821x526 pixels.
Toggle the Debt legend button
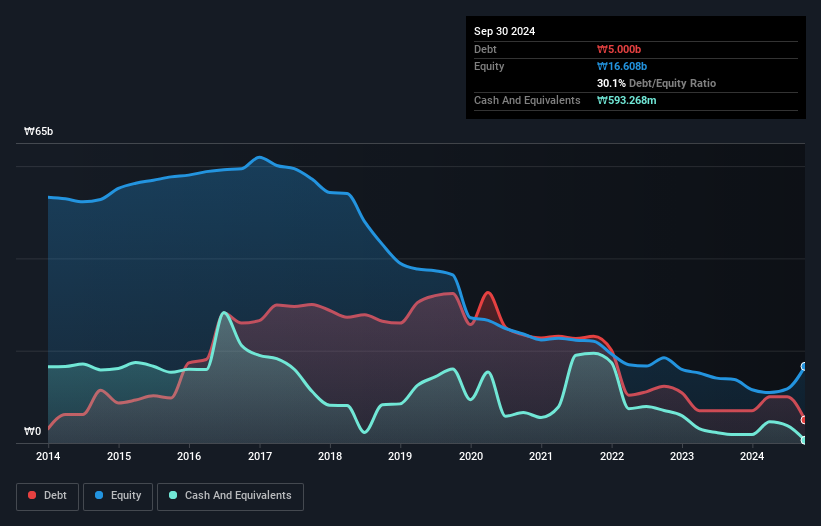pos(47,496)
